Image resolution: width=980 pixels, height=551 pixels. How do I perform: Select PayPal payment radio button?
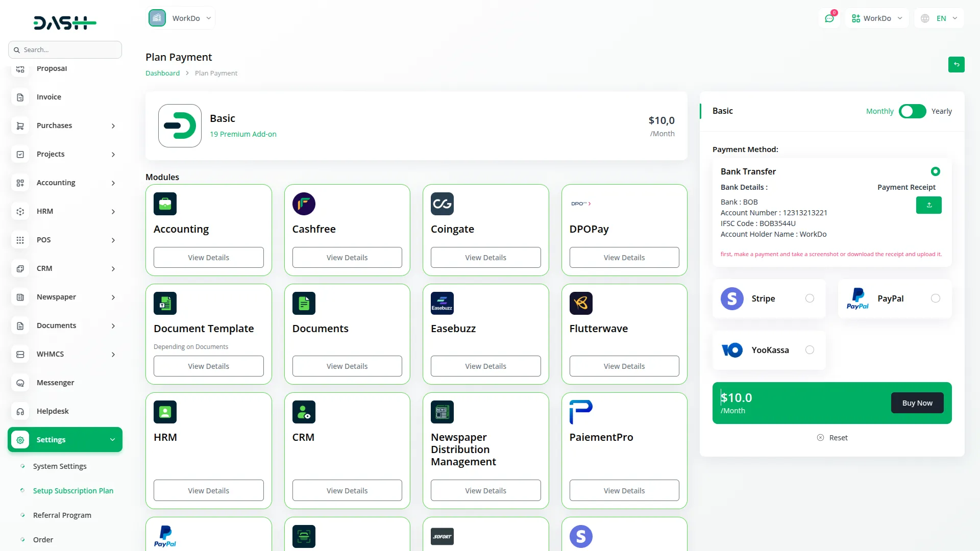click(935, 298)
